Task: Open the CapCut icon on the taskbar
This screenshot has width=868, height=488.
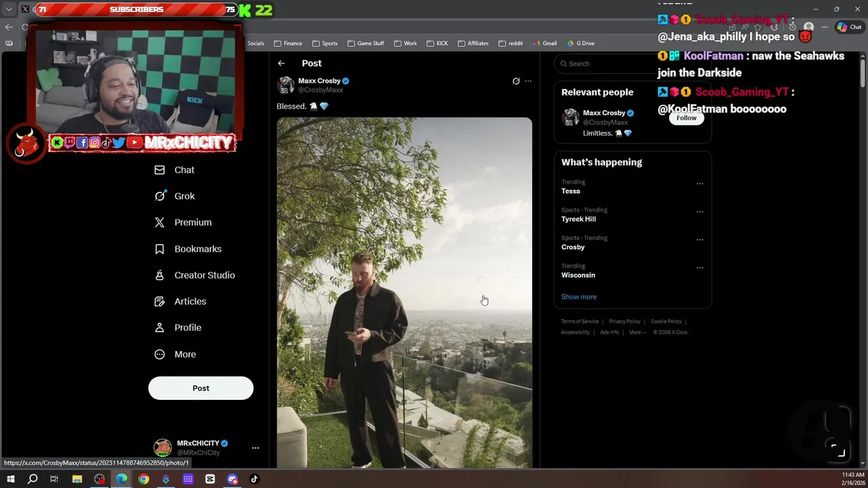Action: point(210,479)
